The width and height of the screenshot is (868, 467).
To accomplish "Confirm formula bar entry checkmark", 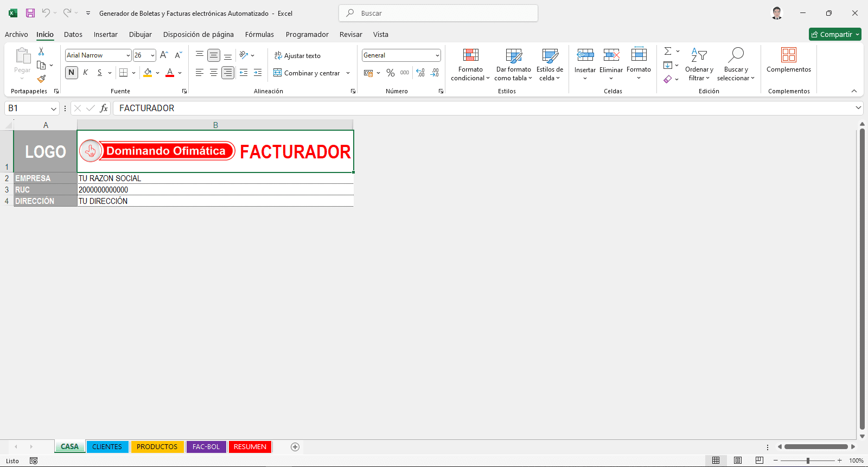I will pos(91,108).
